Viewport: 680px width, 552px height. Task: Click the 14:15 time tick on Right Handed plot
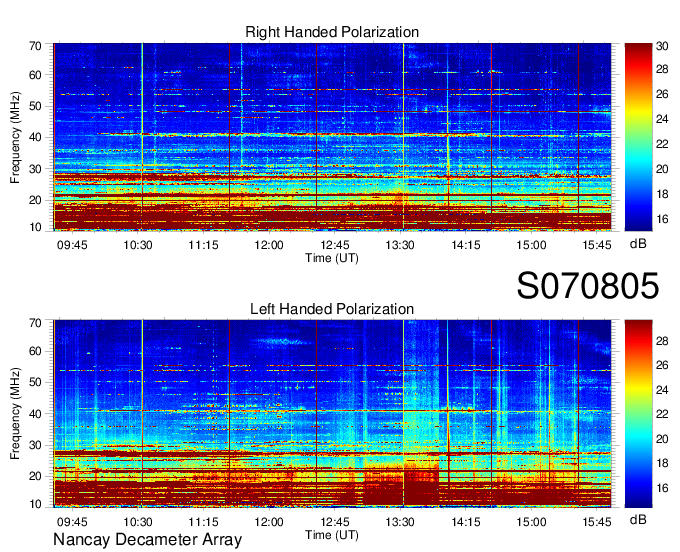(466, 245)
